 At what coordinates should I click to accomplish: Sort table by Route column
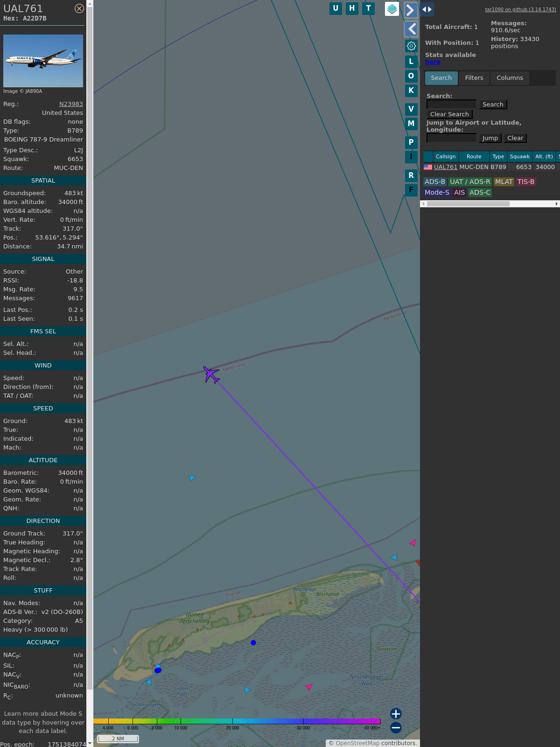[474, 157]
